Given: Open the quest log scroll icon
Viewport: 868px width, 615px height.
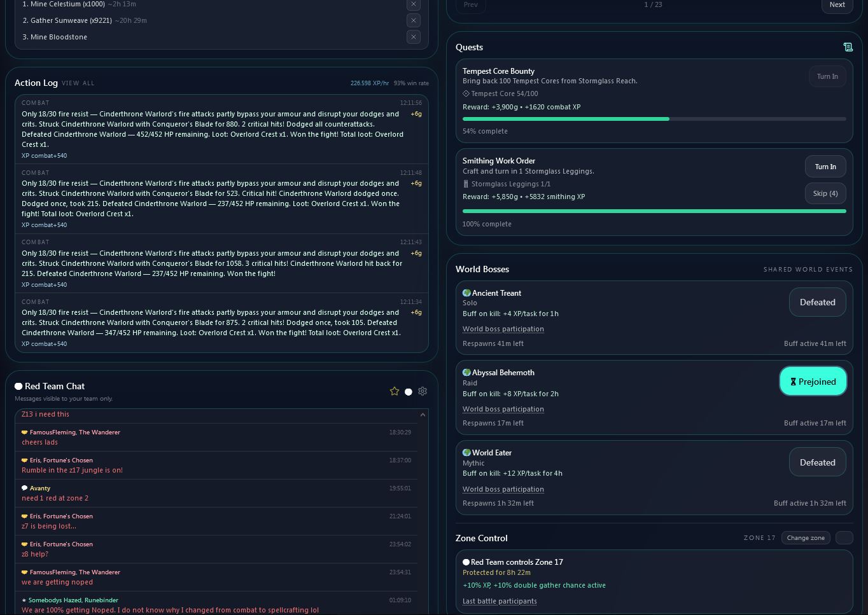Looking at the screenshot, I should tap(848, 47).
